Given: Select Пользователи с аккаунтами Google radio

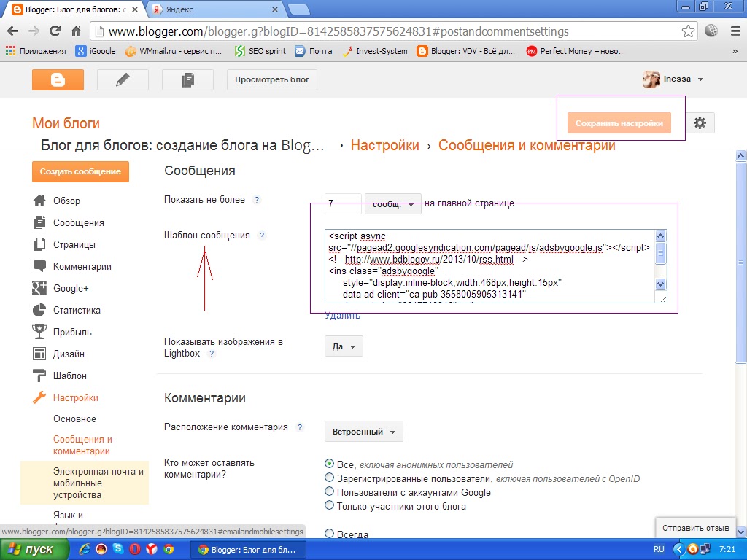Looking at the screenshot, I should (x=329, y=491).
